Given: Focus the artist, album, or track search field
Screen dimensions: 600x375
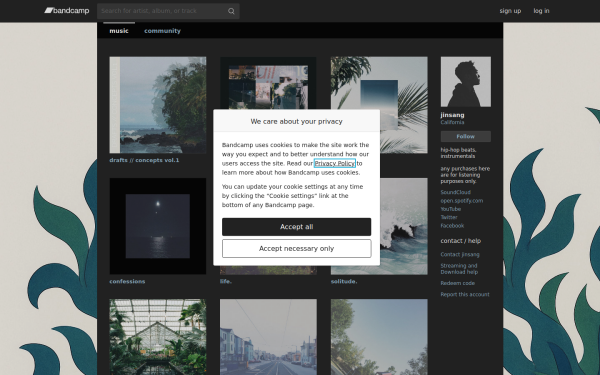Looking at the screenshot, I should point(168,11).
